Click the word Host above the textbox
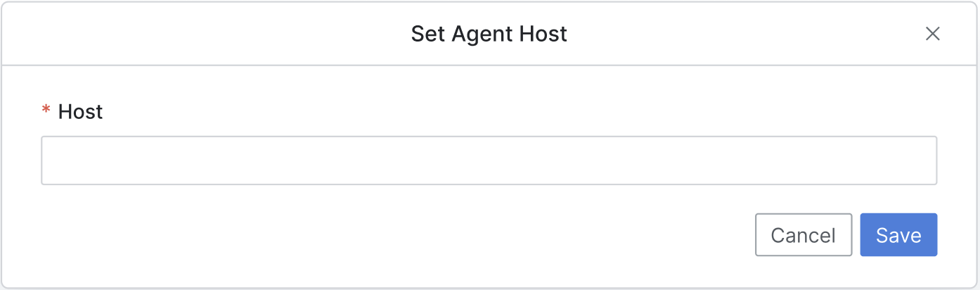Screen dimensions: 980x290 pos(80,112)
